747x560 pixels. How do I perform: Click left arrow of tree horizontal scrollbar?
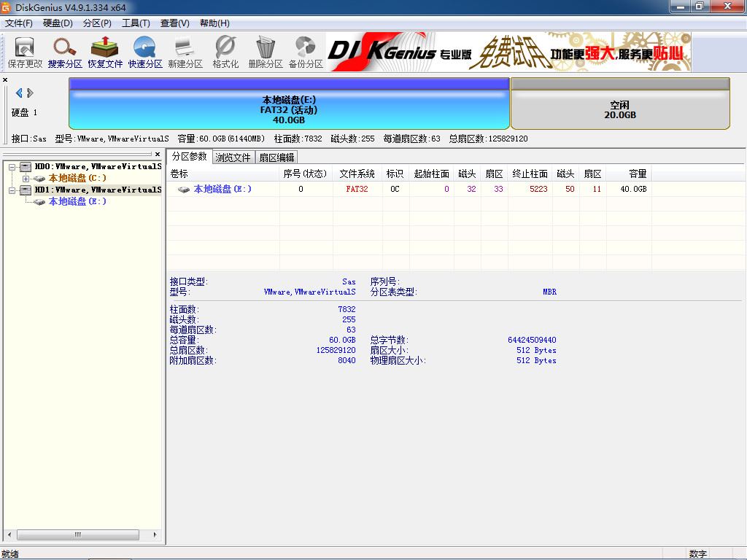(x=10, y=534)
